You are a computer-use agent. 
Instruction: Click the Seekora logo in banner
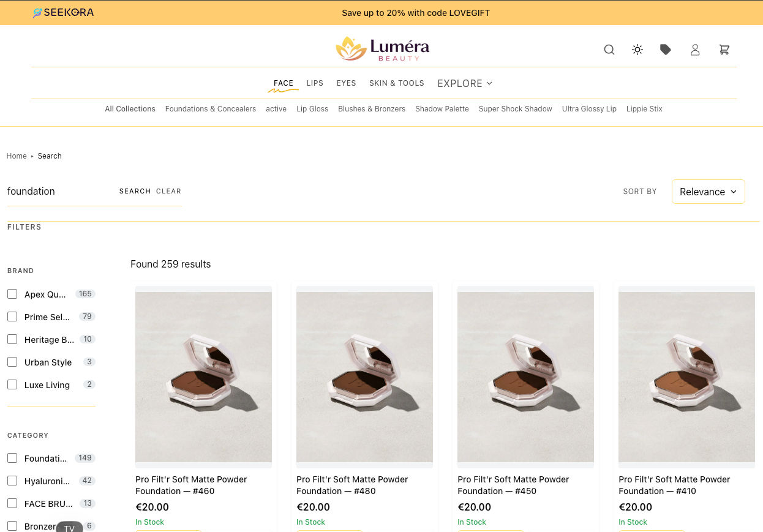tap(64, 12)
